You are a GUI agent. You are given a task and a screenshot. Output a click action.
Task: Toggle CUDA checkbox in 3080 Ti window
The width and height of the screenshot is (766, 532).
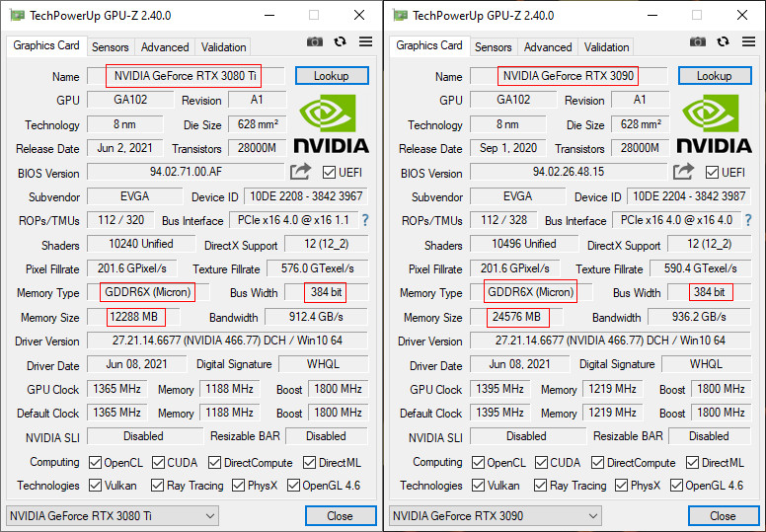(158, 462)
